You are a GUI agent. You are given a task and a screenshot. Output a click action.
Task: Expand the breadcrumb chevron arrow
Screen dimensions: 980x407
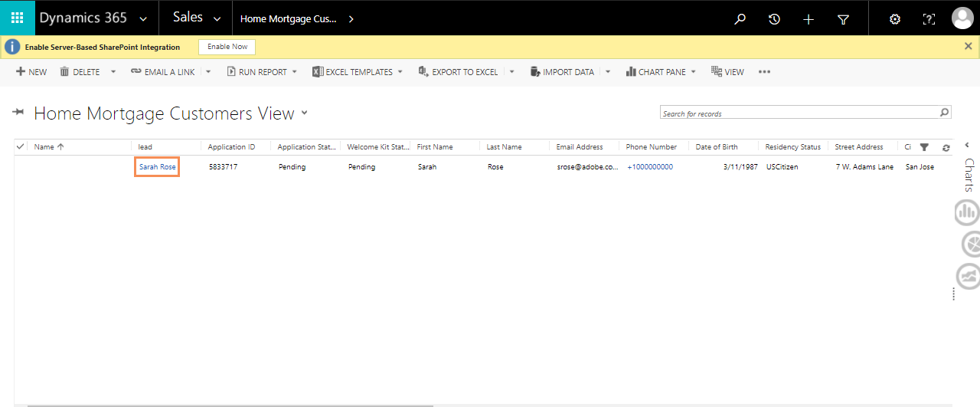(351, 19)
